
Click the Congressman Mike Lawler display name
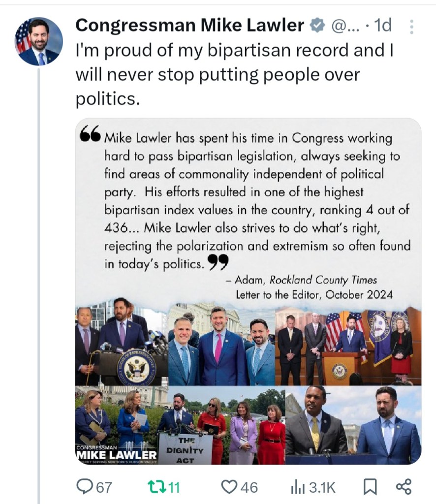189,26
